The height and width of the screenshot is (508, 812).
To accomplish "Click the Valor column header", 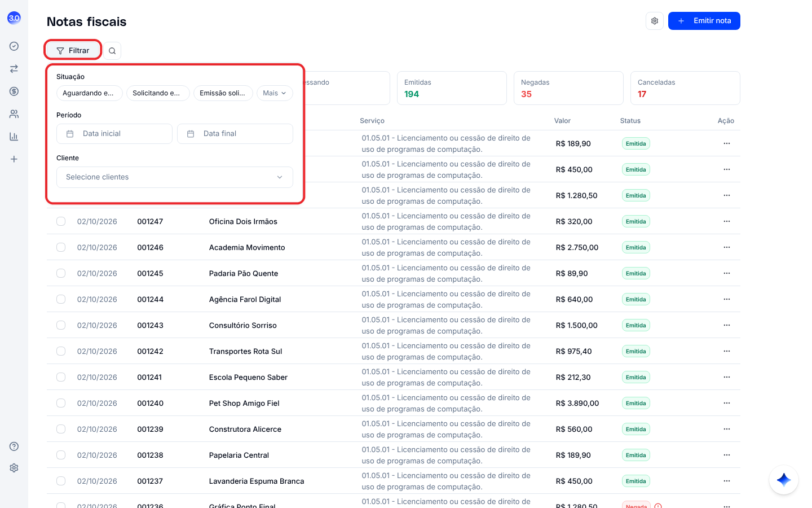I will [x=562, y=121].
